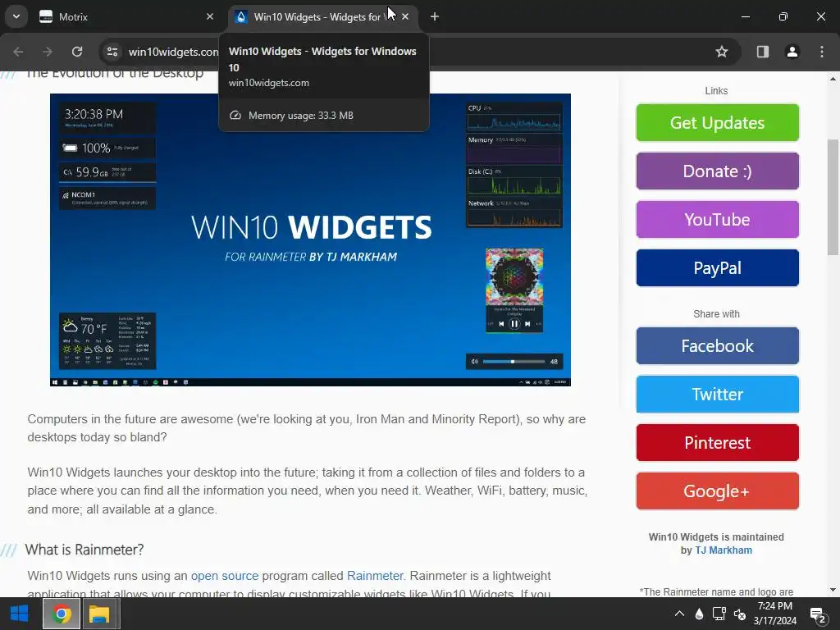The width and height of the screenshot is (840, 630).
Task: Follow the open source link
Action: 225,576
